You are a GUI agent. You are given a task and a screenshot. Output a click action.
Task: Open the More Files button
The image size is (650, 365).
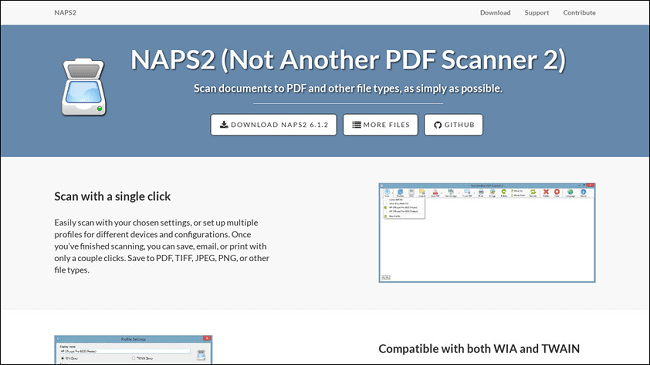point(381,125)
